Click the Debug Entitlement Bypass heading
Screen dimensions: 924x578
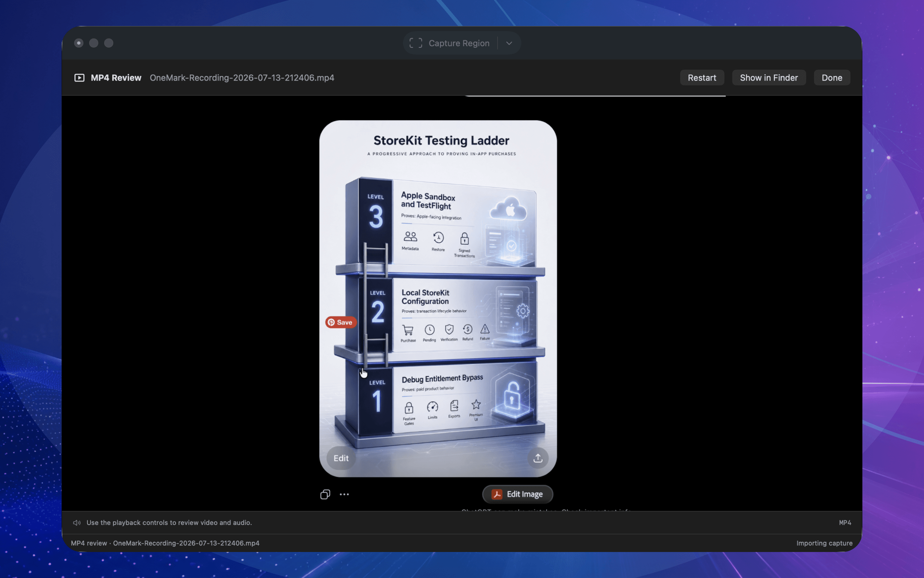(442, 379)
